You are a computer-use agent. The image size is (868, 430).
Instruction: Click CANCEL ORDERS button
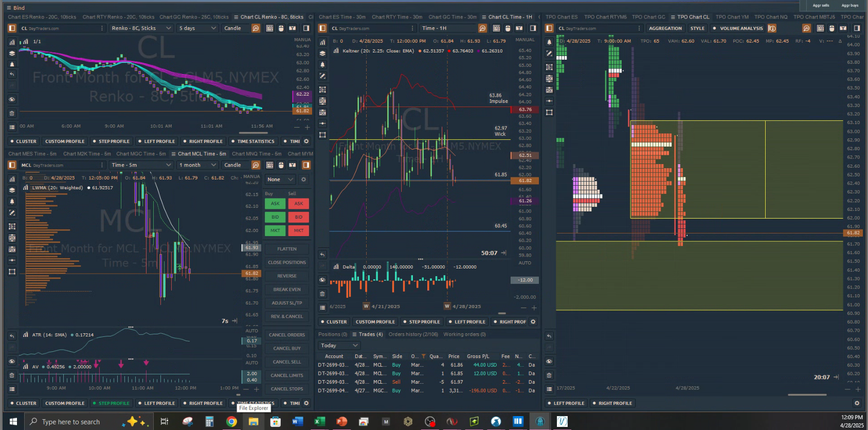pyautogui.click(x=286, y=335)
